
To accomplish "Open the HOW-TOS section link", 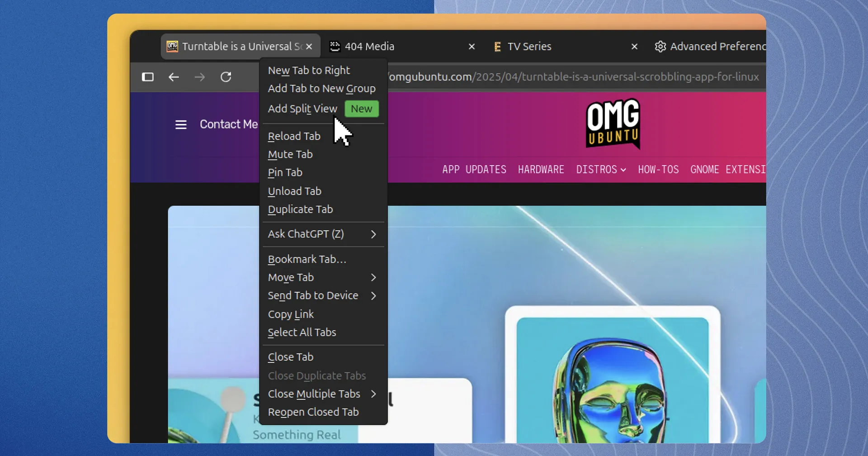I will click(x=658, y=169).
